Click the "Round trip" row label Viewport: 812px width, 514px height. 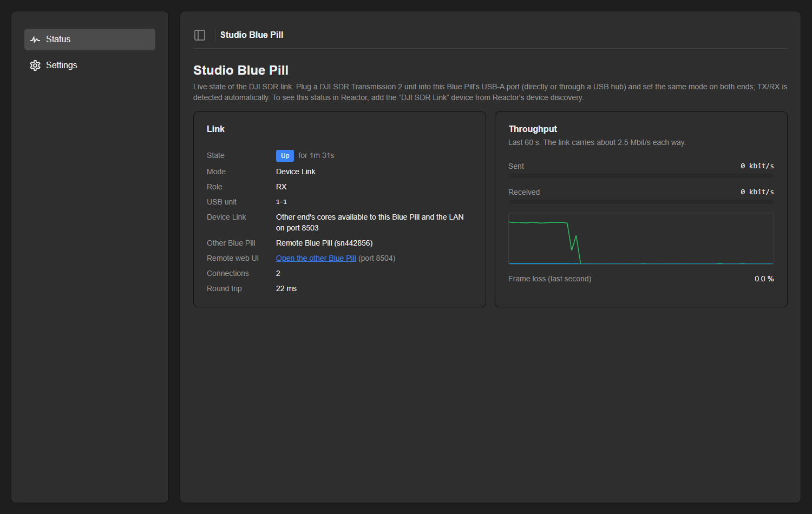click(x=224, y=288)
